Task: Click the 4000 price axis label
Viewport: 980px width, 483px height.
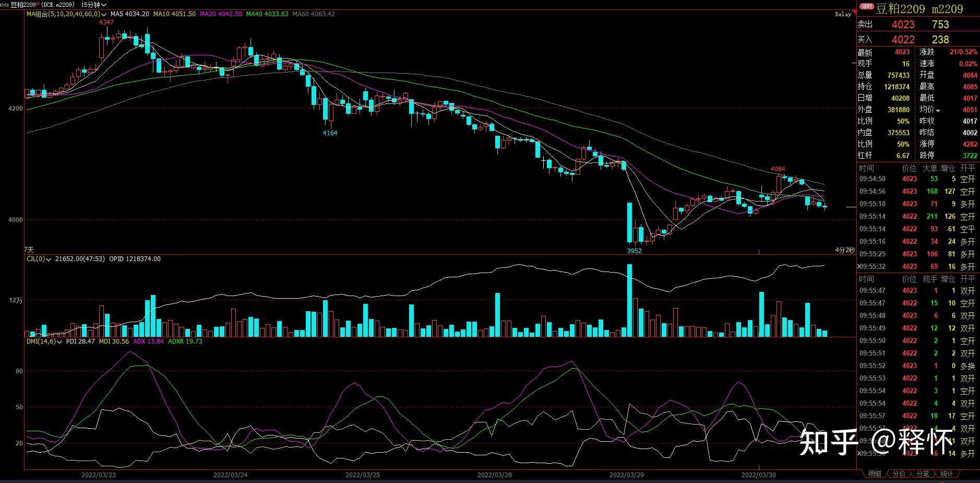Action: [16, 220]
